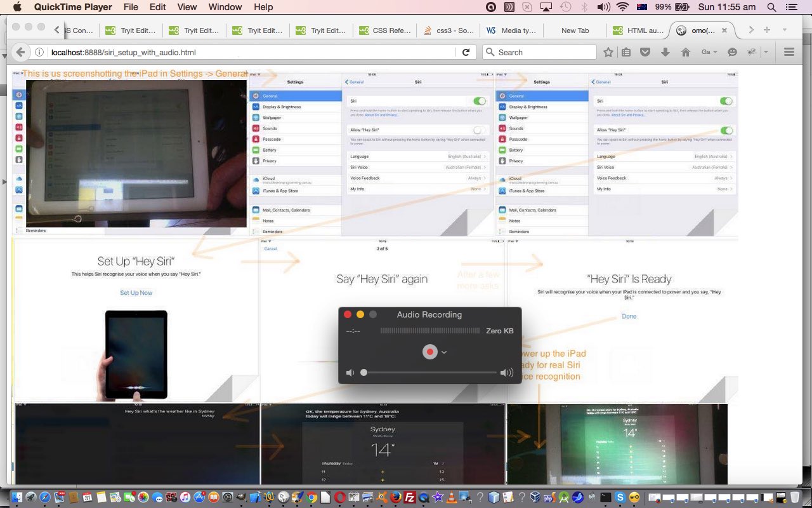Open the Edit menu
Image resolution: width=812 pixels, height=508 pixels.
(x=157, y=7)
